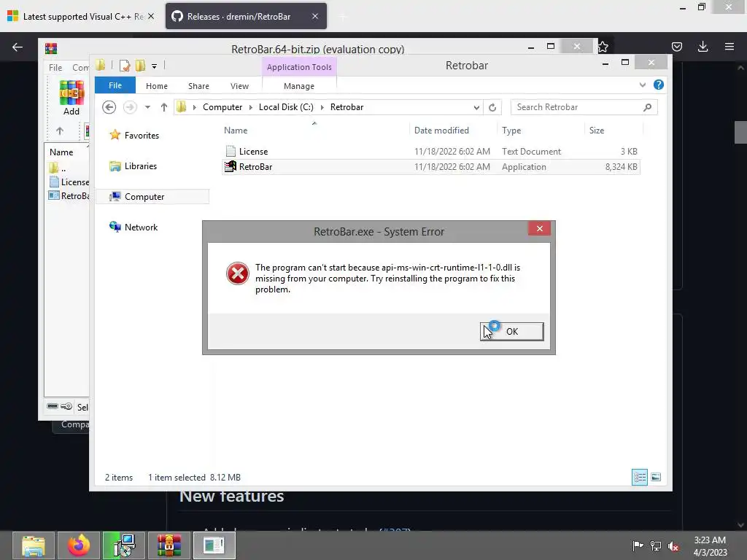Open the View ribbon tab
Screen dimensions: 747x560
pyautogui.click(x=239, y=86)
